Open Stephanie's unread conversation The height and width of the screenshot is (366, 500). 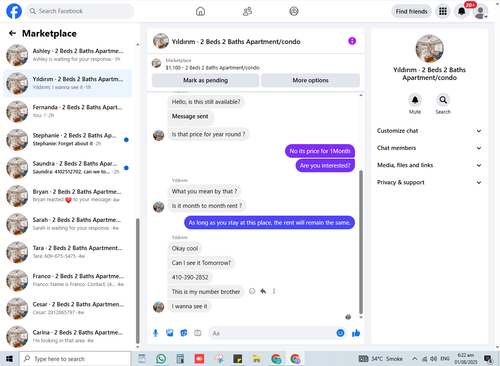tap(67, 140)
